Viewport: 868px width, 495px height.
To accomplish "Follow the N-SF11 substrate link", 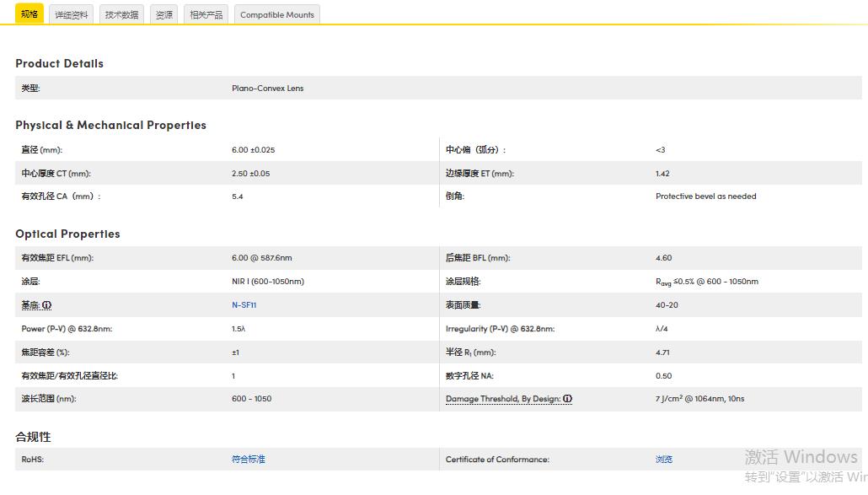I will click(244, 305).
